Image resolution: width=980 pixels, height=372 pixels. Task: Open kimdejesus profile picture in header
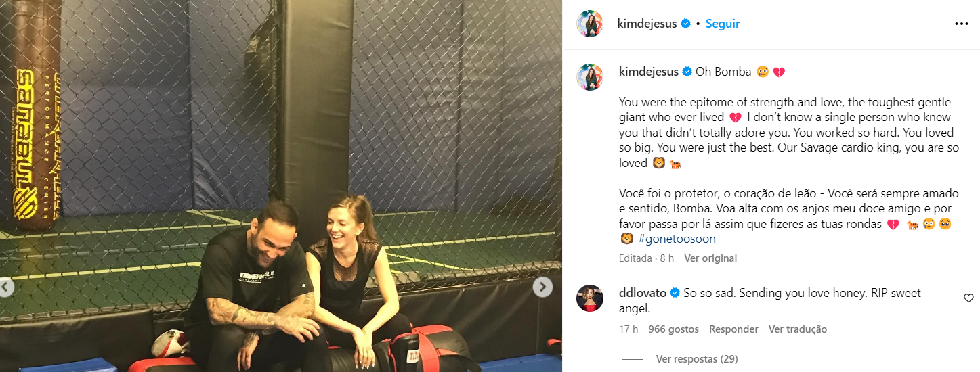point(589,24)
